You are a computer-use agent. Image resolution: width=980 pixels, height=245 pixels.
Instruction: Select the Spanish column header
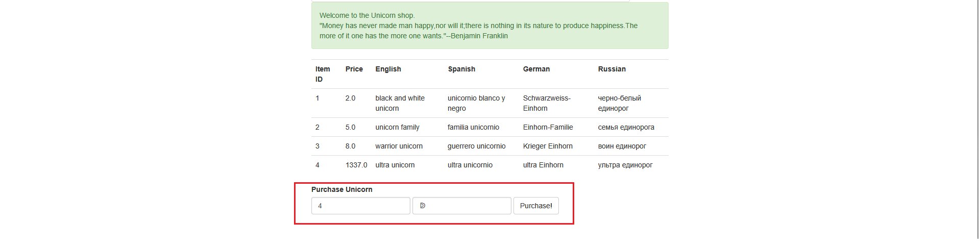pos(461,69)
